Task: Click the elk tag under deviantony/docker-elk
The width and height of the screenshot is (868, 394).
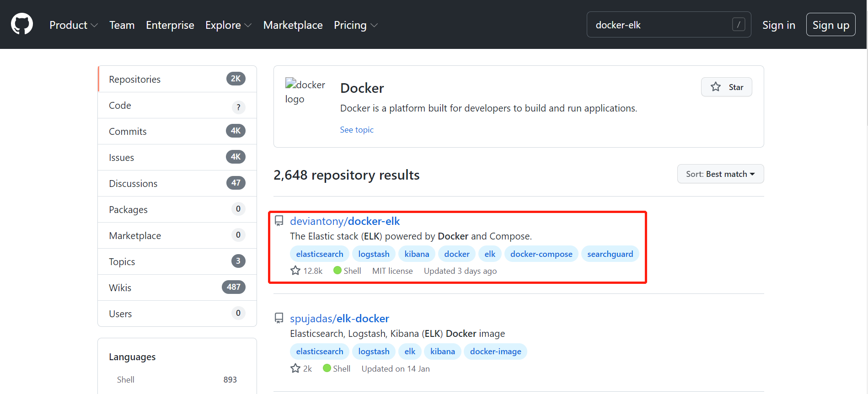Action: (490, 254)
